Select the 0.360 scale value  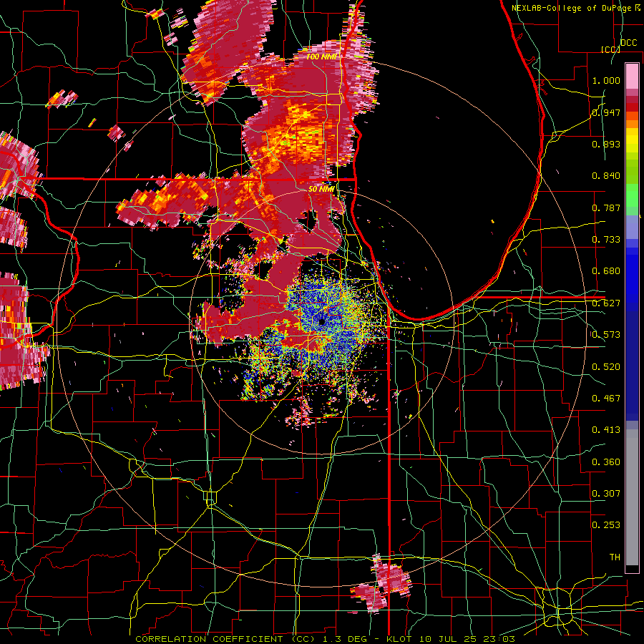(606, 462)
